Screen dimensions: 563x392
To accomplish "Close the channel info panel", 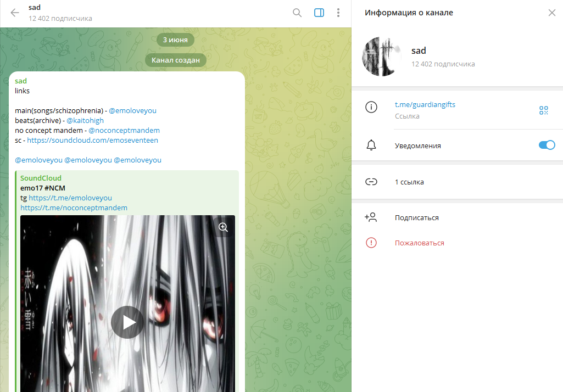I will tap(552, 13).
